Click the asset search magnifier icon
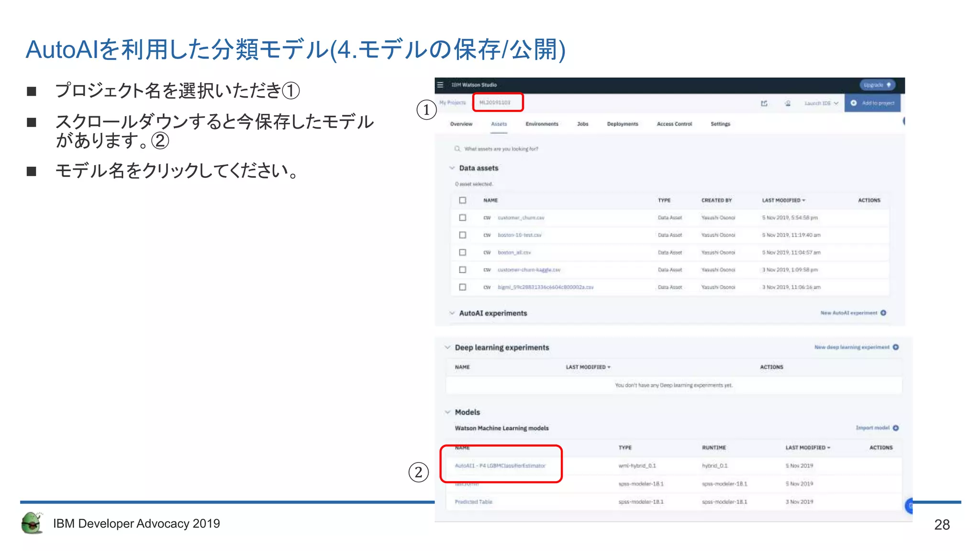Viewport: 980px width, 551px height. tap(457, 149)
